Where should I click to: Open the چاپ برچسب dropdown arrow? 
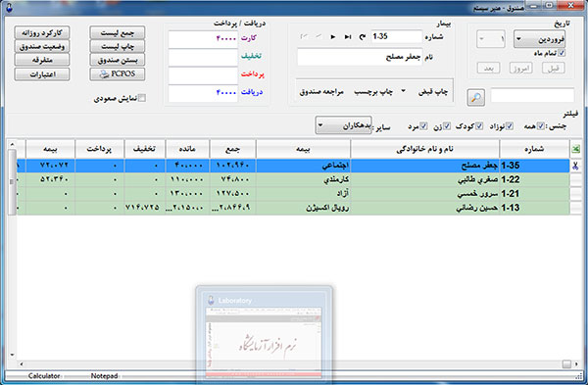coord(404,91)
